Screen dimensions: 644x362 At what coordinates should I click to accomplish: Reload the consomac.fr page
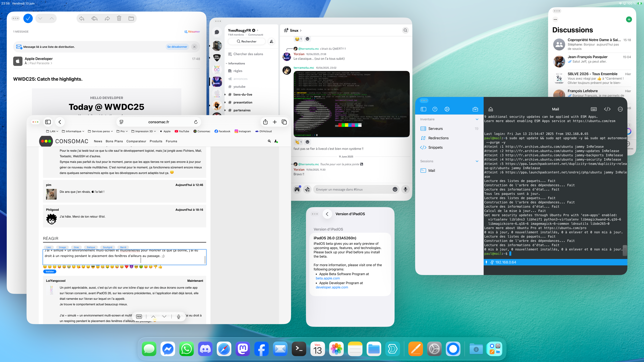coord(196,122)
